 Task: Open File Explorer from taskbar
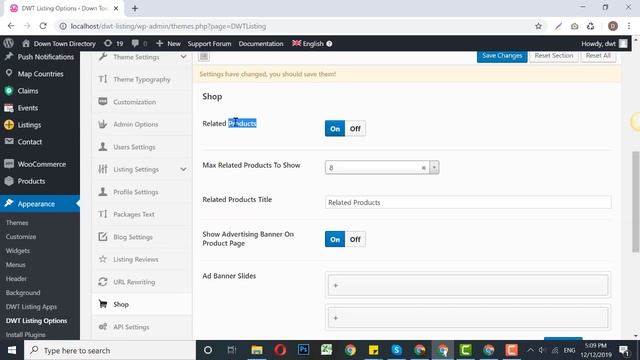pos(257,350)
